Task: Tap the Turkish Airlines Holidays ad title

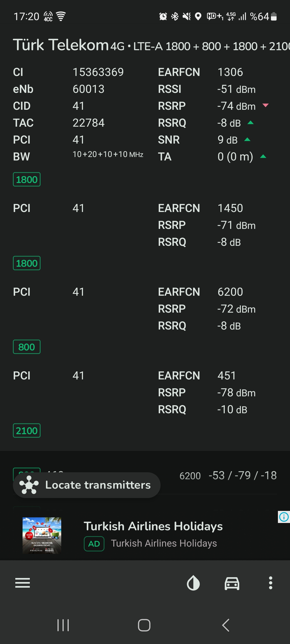Action: [153, 526]
